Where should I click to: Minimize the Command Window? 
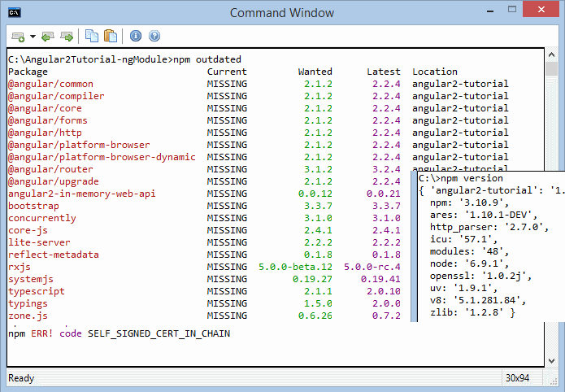coord(490,11)
